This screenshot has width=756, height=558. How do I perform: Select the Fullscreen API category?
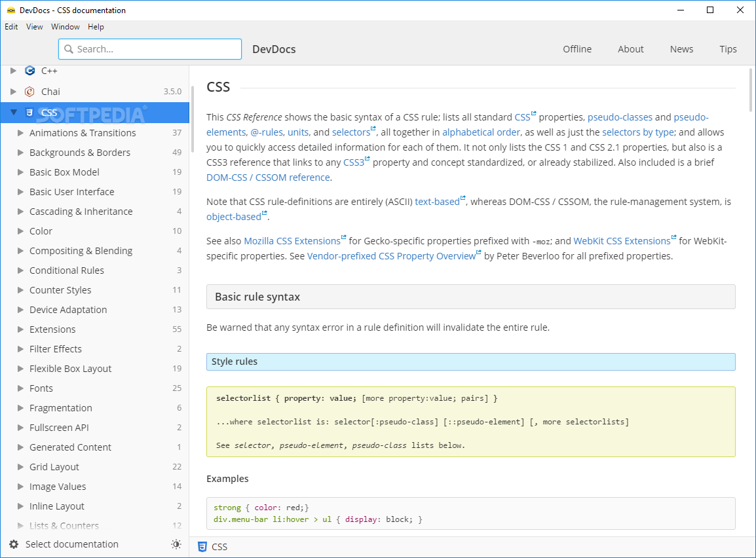click(x=95, y=428)
